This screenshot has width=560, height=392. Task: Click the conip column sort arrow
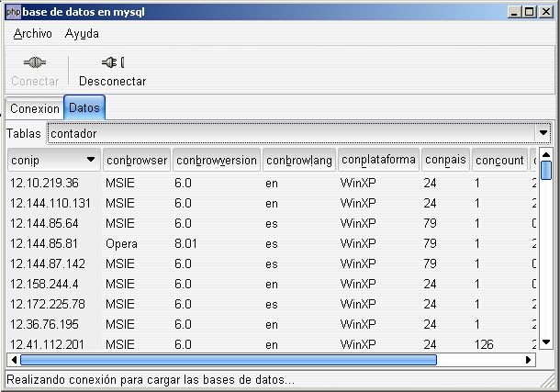click(x=90, y=160)
